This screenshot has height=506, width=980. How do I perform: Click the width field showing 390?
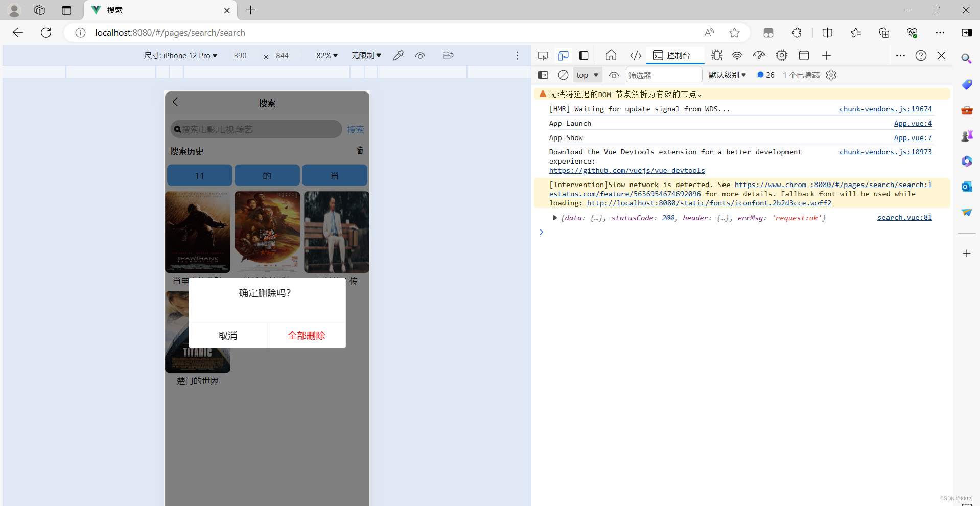click(241, 55)
